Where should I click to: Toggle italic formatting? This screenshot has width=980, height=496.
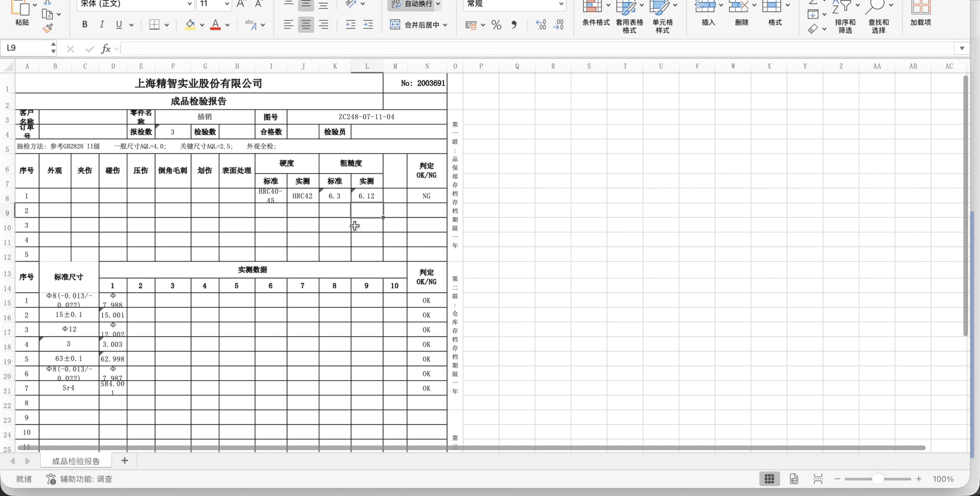coord(102,24)
